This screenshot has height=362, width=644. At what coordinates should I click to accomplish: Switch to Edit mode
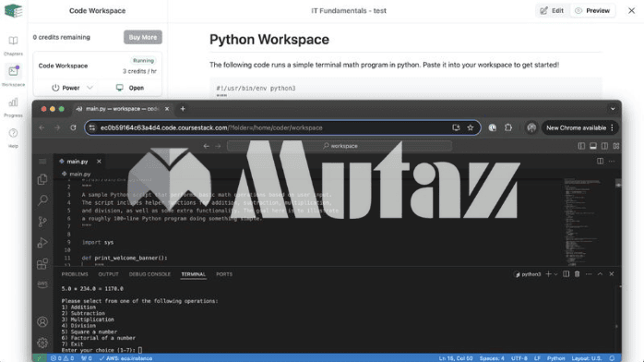552,11
